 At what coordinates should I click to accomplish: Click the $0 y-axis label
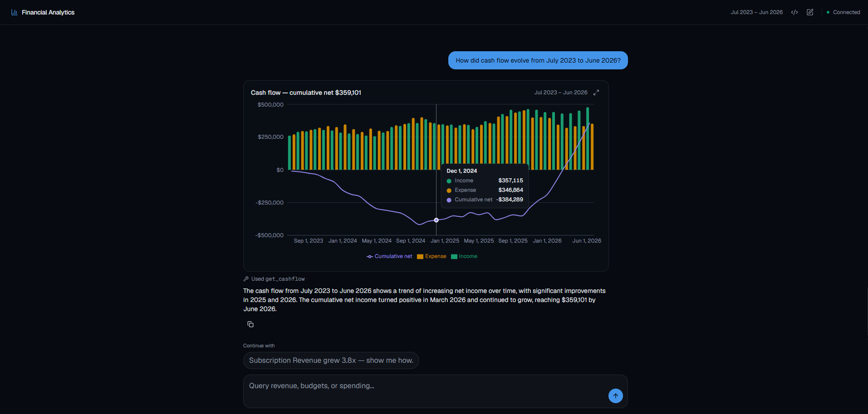click(x=280, y=170)
